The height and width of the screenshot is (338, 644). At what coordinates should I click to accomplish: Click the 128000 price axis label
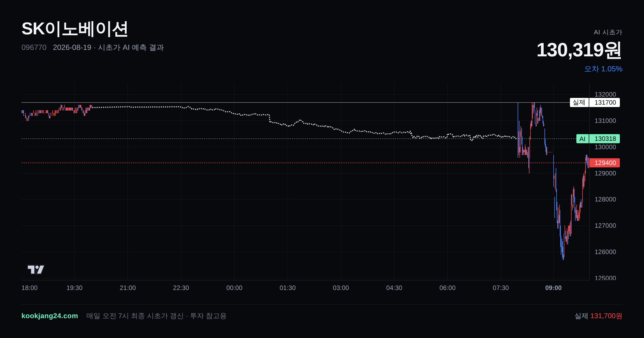[x=605, y=199]
